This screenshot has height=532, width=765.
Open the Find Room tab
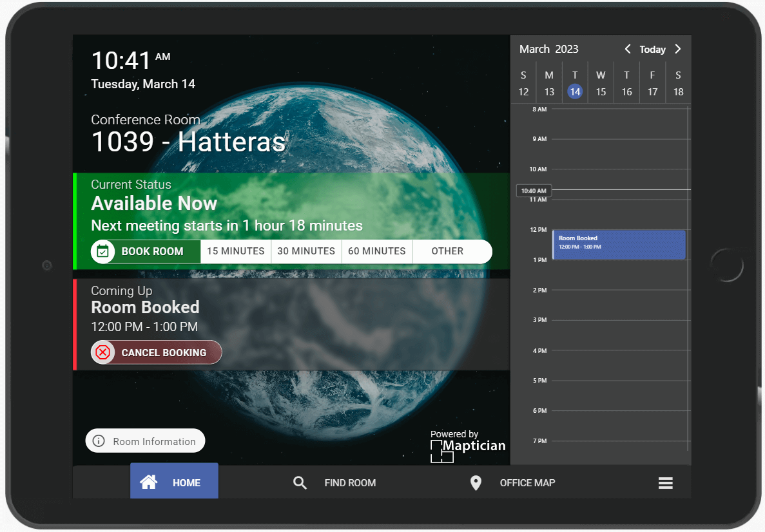click(x=349, y=482)
